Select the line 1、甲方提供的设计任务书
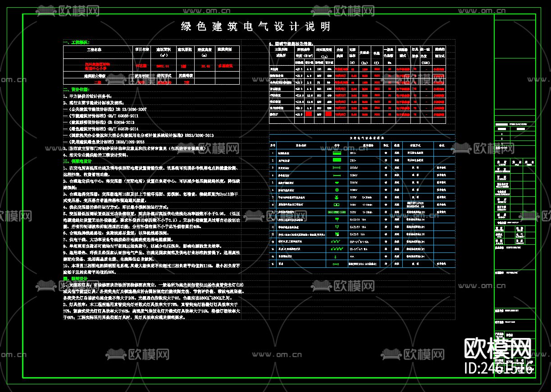The image size is (551, 392). coord(87,96)
